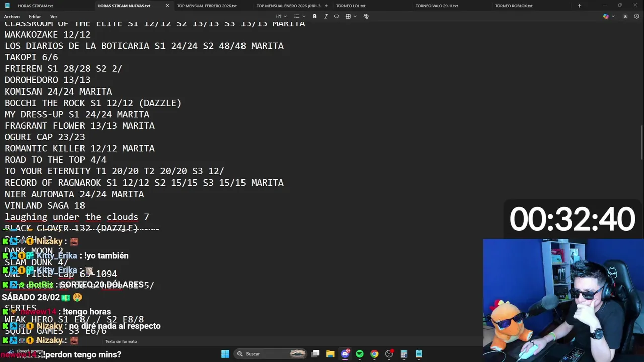Toggle bold formatting in Notepad toolbar
The width and height of the screenshot is (644, 362).
tap(315, 16)
